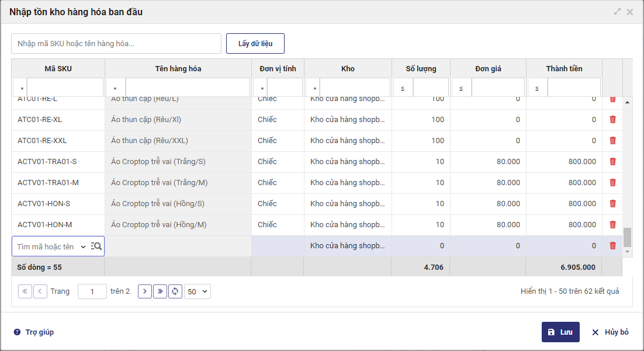
Task: Open filter operator for Số lượng column
Action: coord(403,88)
